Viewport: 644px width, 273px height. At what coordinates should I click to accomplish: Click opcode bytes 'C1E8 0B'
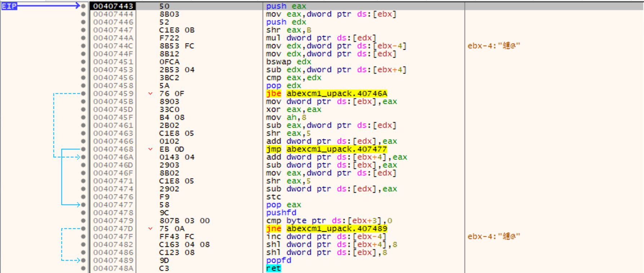click(177, 30)
